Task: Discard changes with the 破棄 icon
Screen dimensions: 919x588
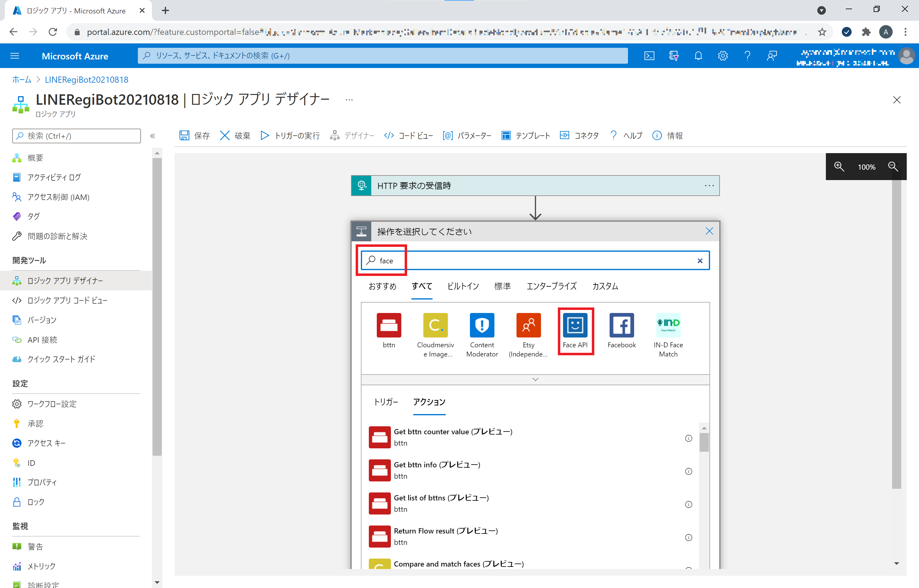Action: 234,135
